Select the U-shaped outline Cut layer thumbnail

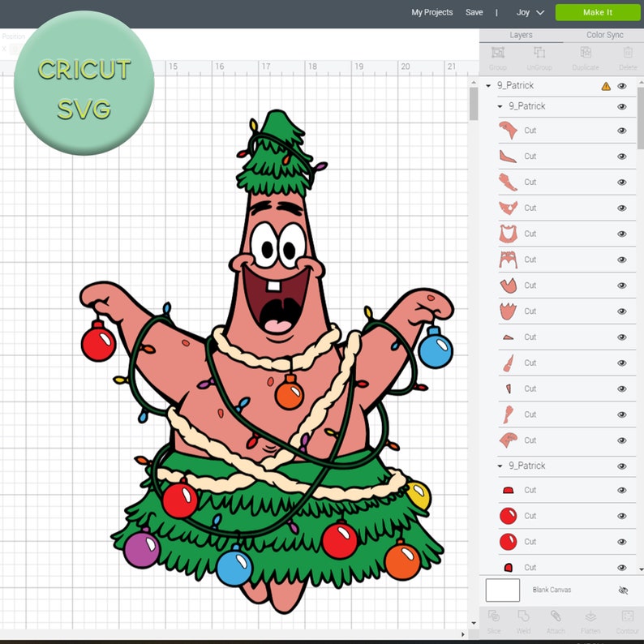pyautogui.click(x=508, y=234)
